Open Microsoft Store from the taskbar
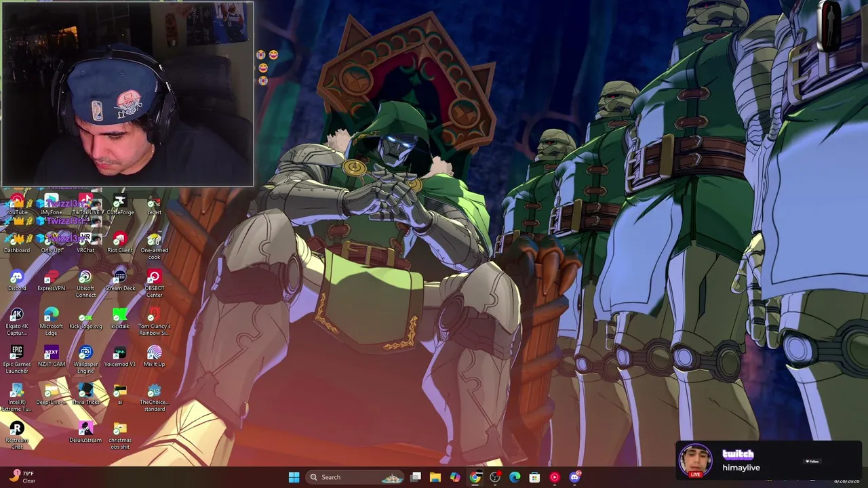This screenshot has height=488, width=868. (x=534, y=477)
